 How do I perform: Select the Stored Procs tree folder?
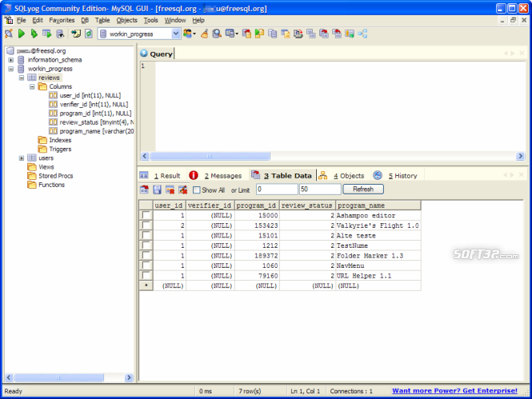point(56,176)
